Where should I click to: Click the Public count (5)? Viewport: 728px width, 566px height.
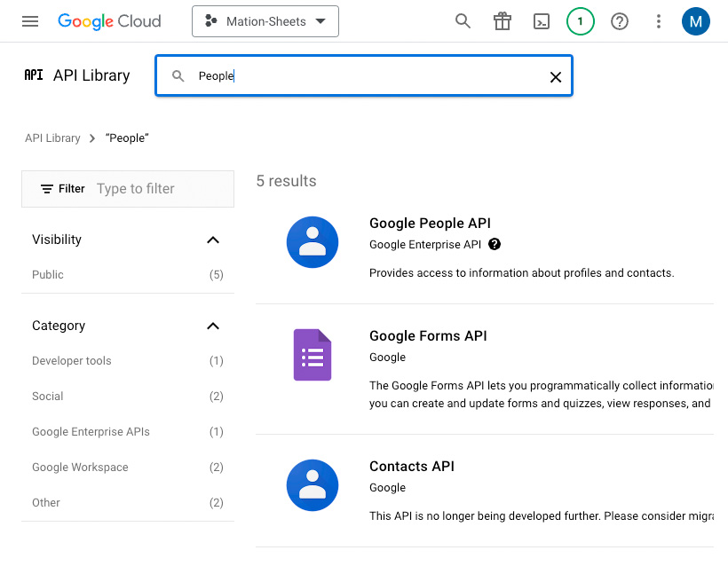(x=216, y=275)
